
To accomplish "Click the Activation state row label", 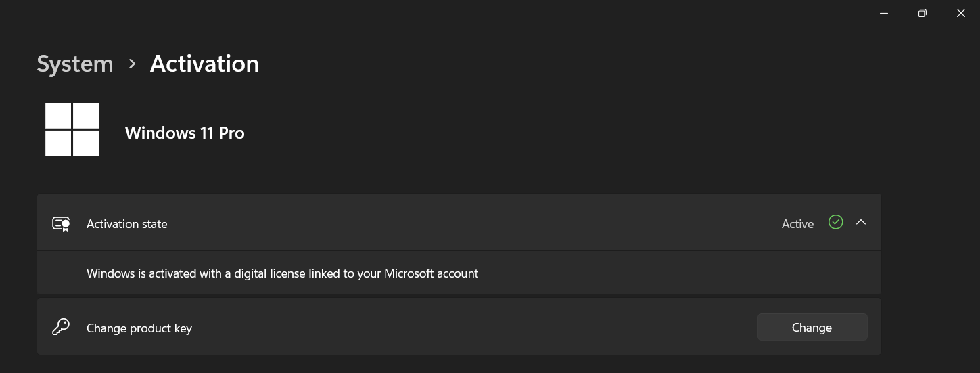I will (127, 224).
